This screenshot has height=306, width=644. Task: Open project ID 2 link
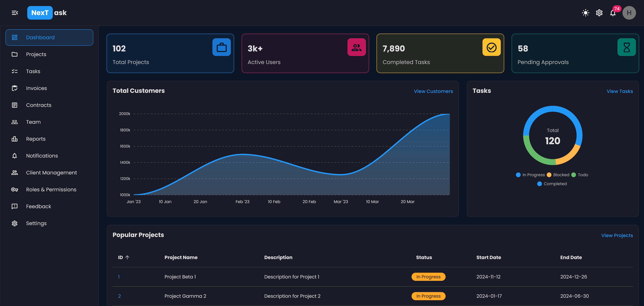[x=119, y=296]
